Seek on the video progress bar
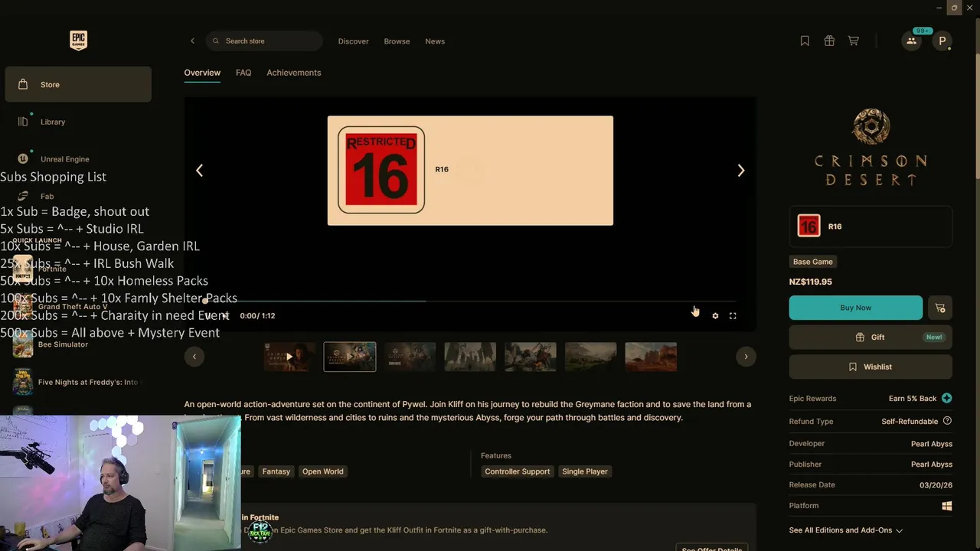The height and width of the screenshot is (551, 980). tap(470, 302)
